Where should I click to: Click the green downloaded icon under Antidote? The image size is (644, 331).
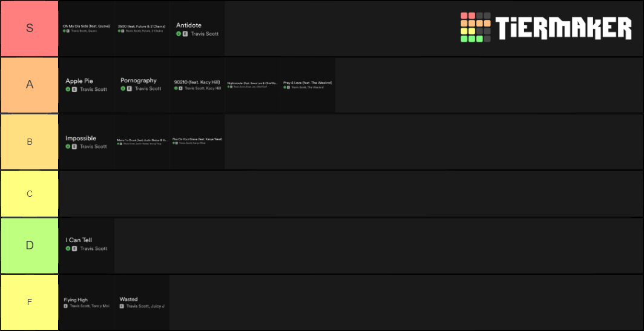[179, 34]
